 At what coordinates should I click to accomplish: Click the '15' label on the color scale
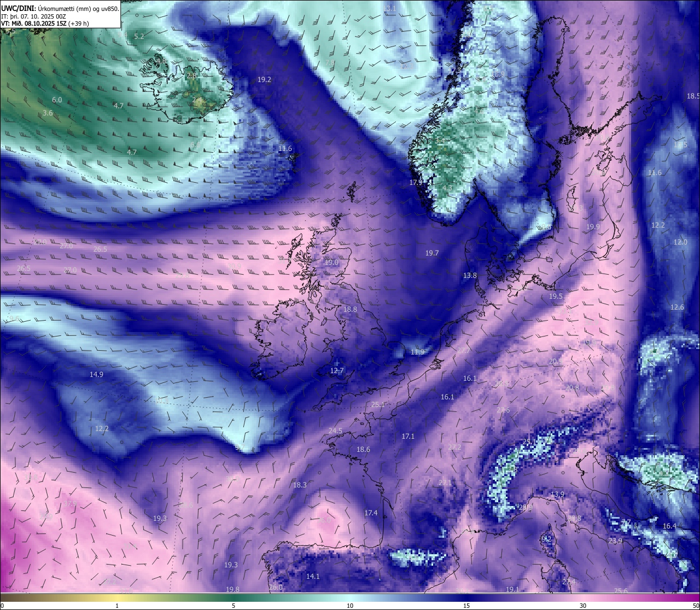pyautogui.click(x=466, y=606)
